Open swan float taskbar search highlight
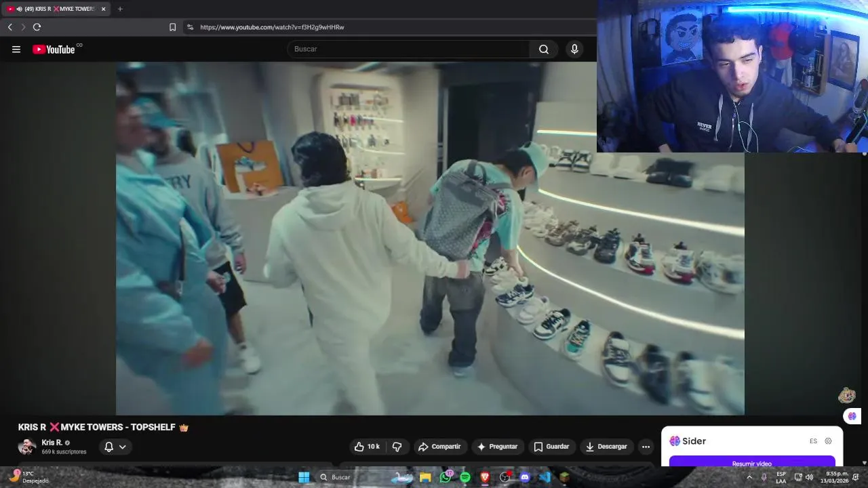The image size is (868, 488). [x=401, y=477]
